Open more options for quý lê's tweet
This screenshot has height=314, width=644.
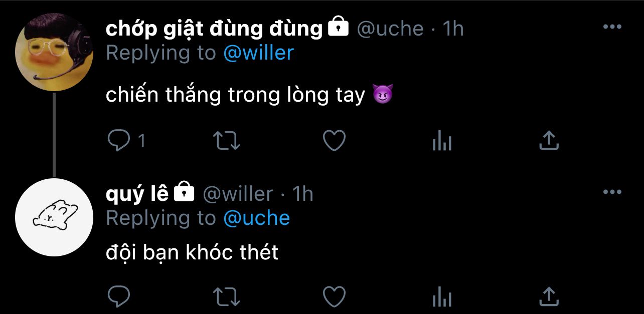click(612, 192)
